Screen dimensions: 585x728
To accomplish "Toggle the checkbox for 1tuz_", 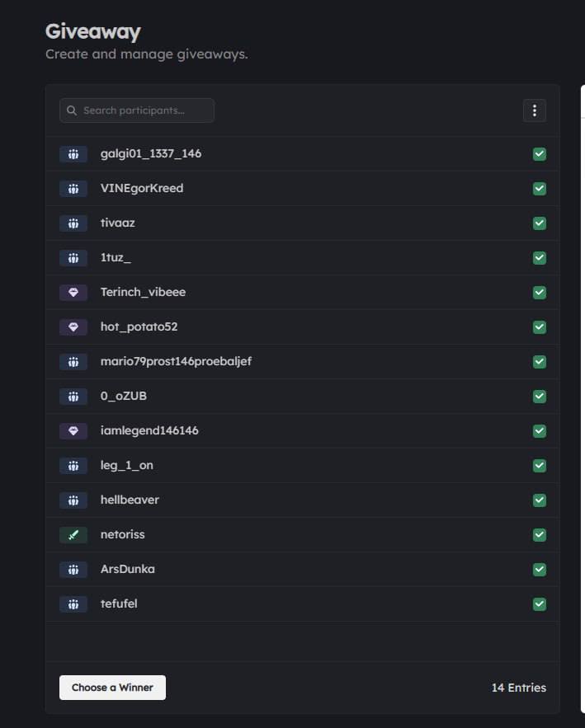I will click(x=540, y=258).
